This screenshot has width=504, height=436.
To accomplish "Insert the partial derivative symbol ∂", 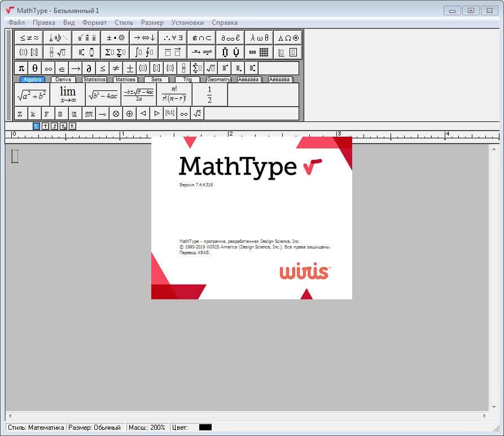I will tap(89, 68).
